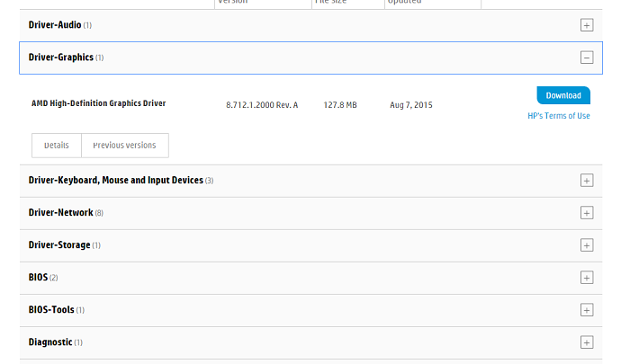Open the Details tab

click(x=56, y=146)
